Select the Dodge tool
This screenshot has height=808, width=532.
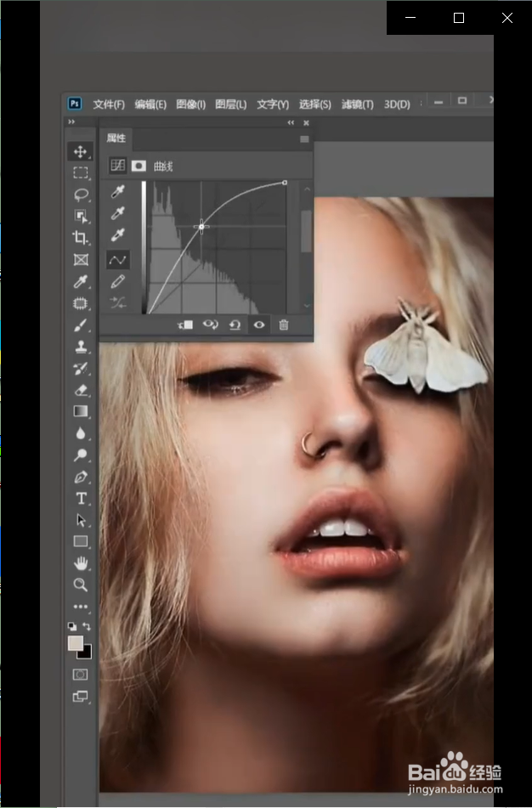[x=81, y=455]
